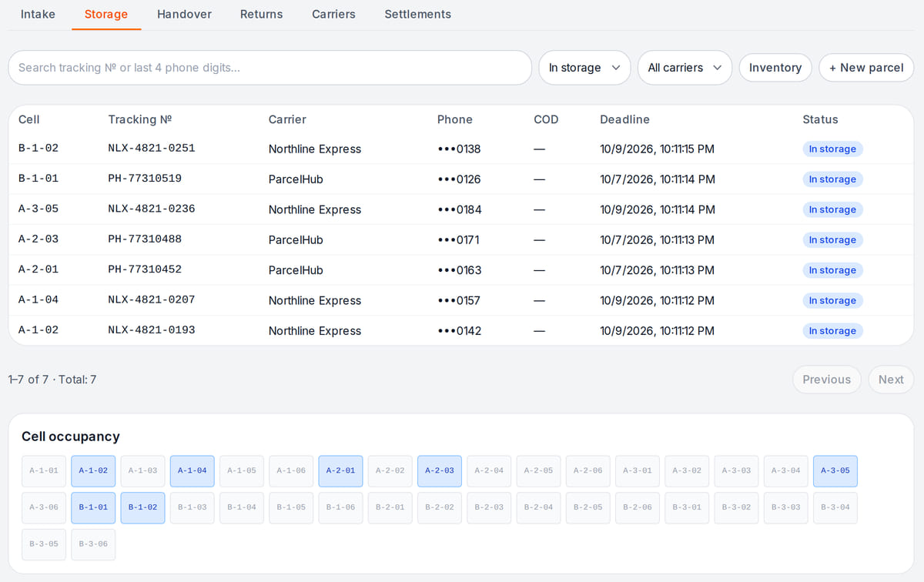Add a parcel with + New parcel
Viewport: 924px width, 582px height.
(866, 68)
